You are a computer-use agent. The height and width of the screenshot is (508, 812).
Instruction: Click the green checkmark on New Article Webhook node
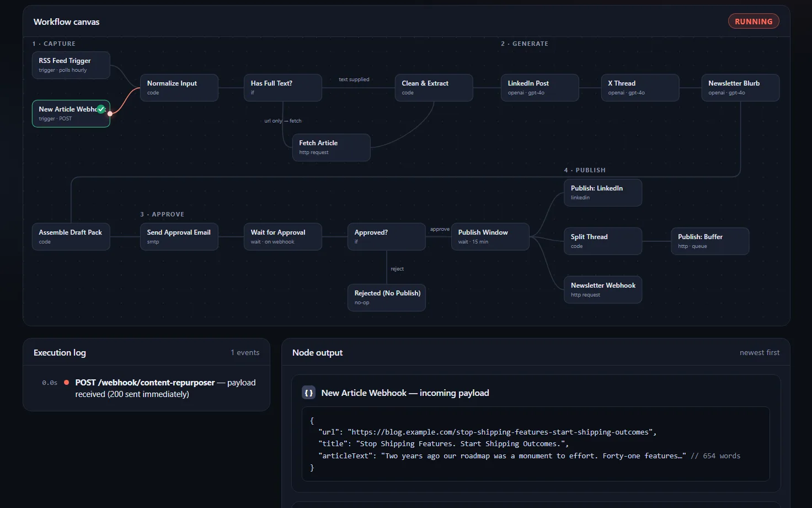101,109
